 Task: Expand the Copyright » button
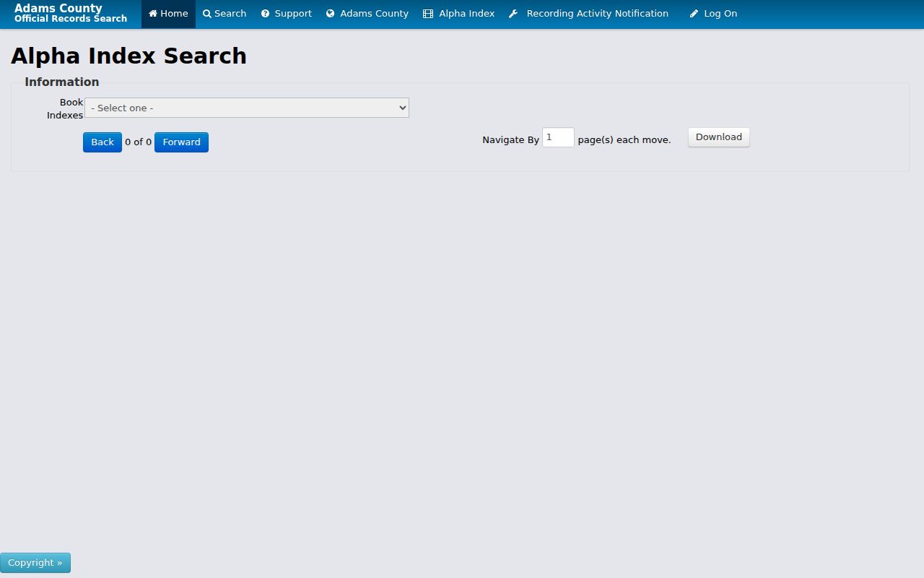(35, 563)
